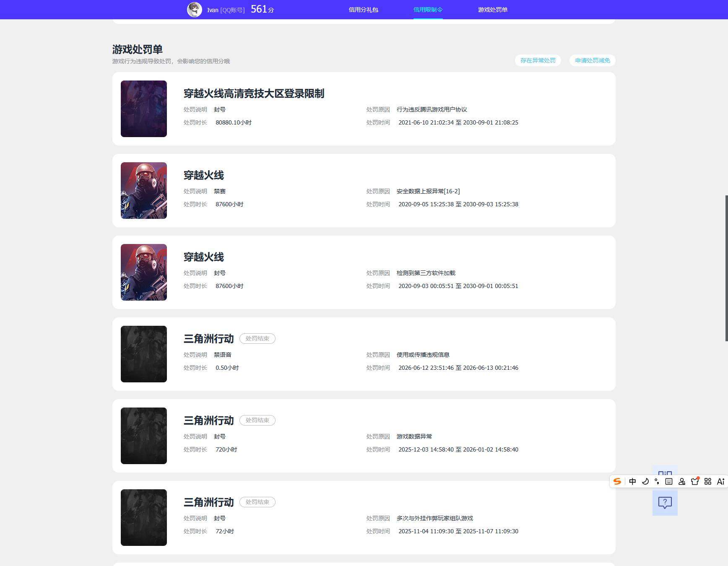Open the skin shirt icon in IME bar

pyautogui.click(x=695, y=481)
